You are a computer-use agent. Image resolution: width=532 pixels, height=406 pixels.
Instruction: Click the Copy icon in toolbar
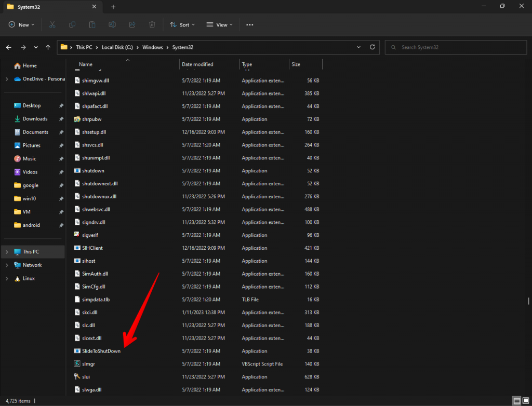coord(72,25)
